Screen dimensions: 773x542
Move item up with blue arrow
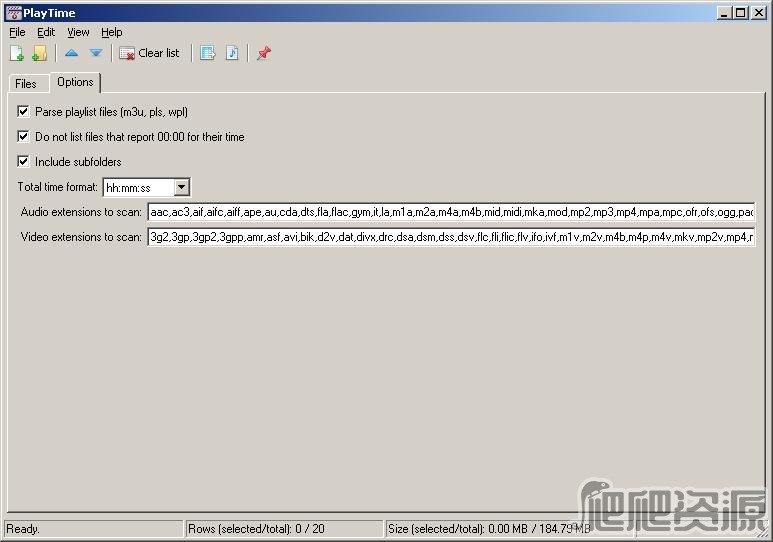click(71, 53)
